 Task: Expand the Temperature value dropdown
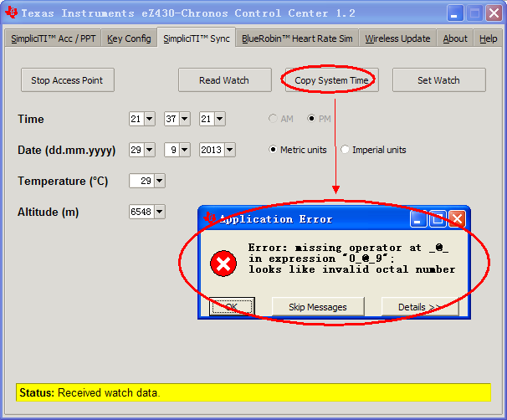[x=160, y=181]
